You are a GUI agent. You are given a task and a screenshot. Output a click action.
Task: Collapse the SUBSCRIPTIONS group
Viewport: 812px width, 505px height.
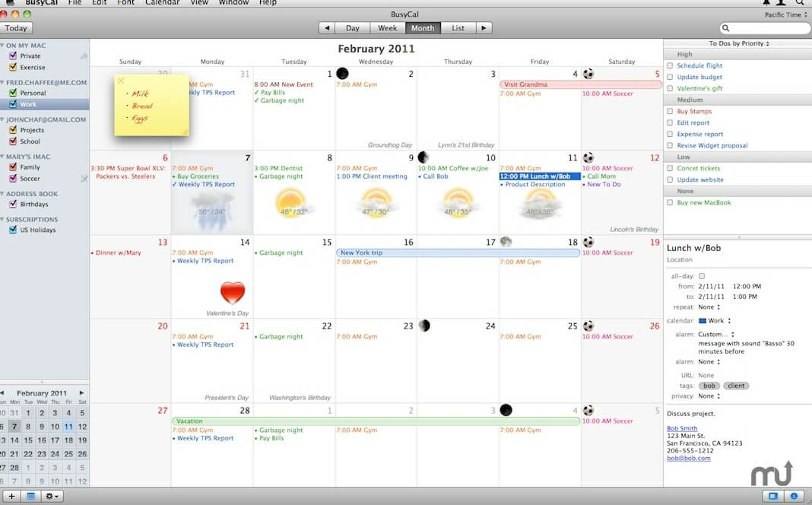[2, 220]
